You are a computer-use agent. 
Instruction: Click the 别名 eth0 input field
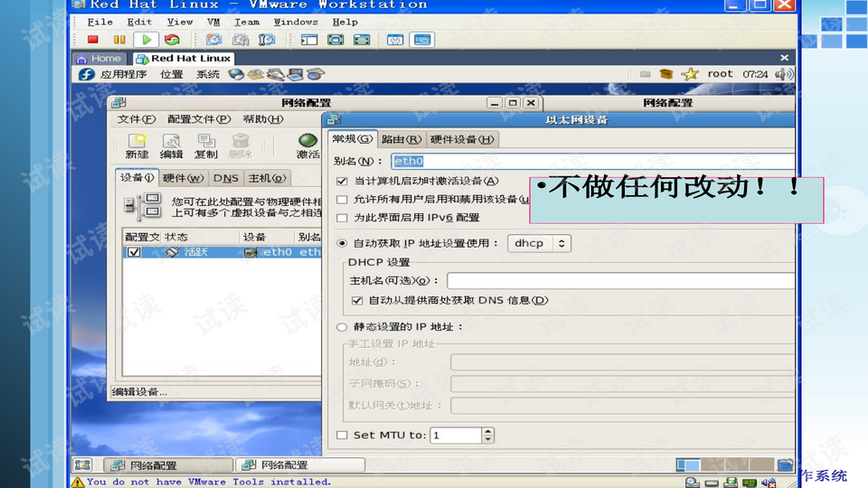click(x=592, y=161)
